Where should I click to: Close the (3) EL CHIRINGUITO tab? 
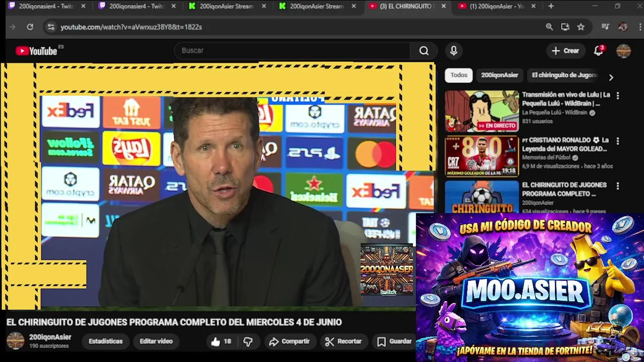coord(443,6)
